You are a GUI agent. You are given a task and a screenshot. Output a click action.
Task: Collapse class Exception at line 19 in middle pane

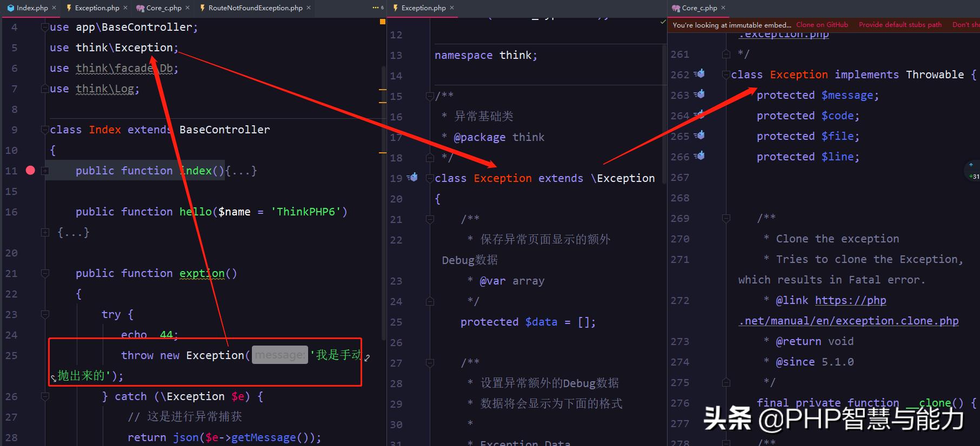tap(430, 178)
